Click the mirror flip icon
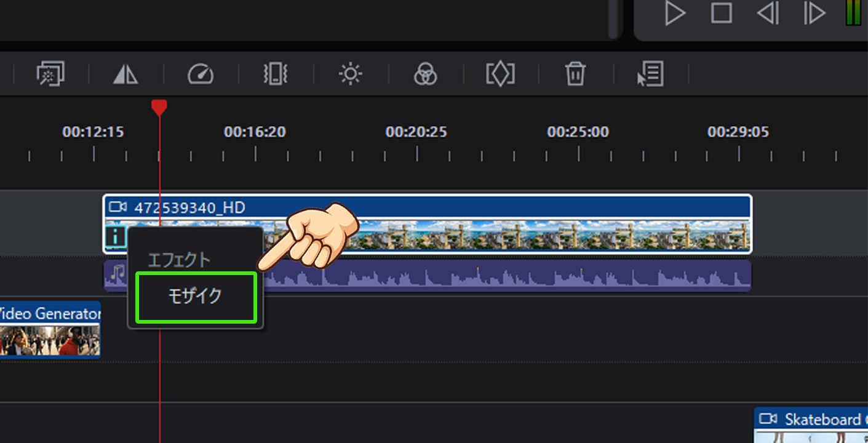 coord(125,74)
